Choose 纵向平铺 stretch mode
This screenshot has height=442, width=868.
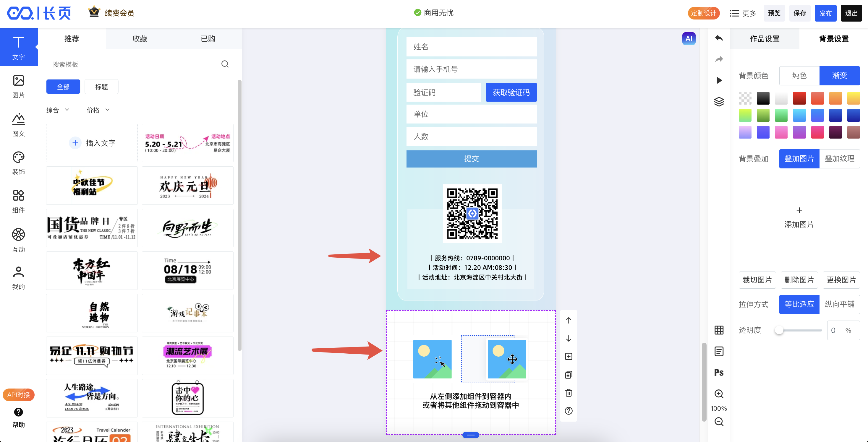(x=839, y=304)
